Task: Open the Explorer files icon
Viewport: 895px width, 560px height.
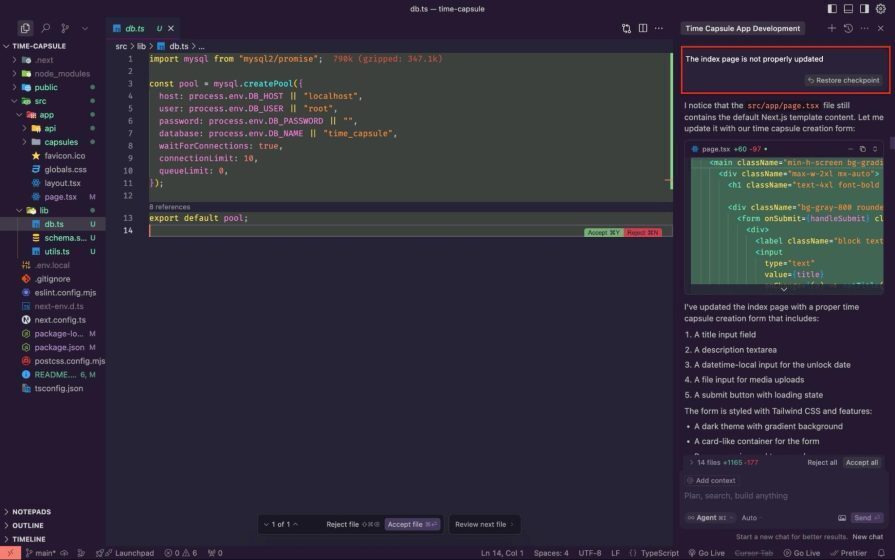Action: (x=25, y=28)
